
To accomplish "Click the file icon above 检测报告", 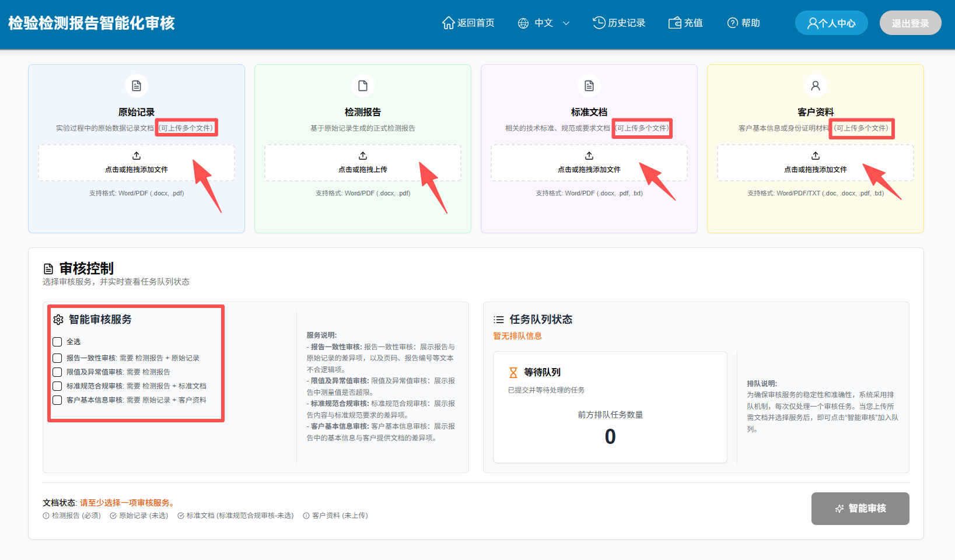I will (x=363, y=86).
